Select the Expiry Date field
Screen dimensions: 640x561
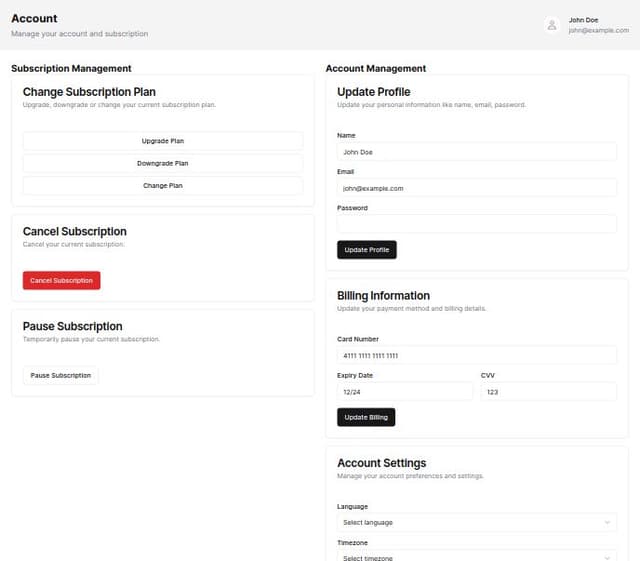point(404,392)
